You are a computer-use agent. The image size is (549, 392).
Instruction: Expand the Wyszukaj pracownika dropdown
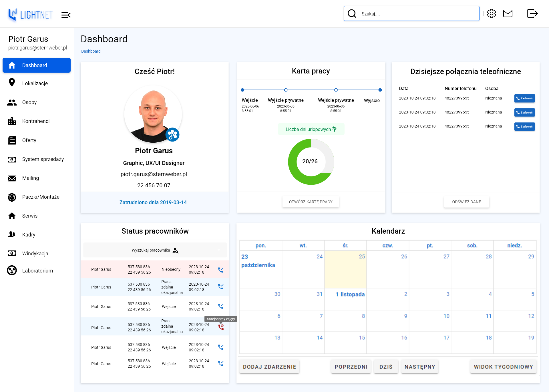219,250
